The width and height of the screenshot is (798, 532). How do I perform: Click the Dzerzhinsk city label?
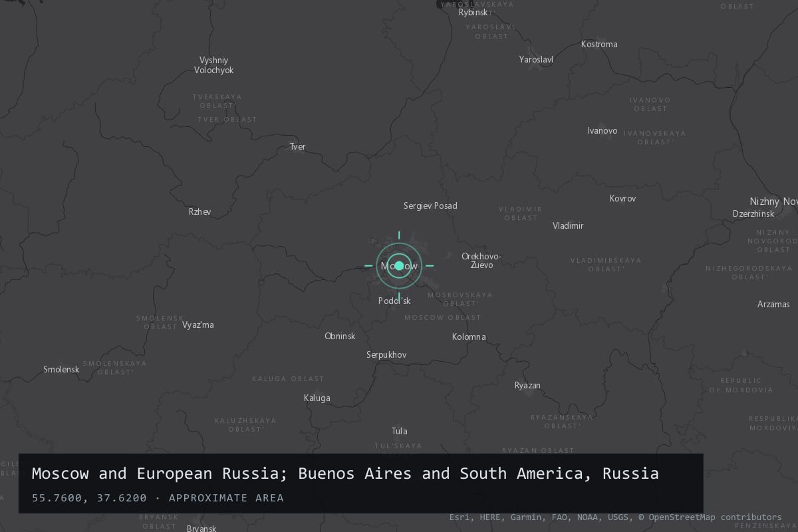coord(753,214)
